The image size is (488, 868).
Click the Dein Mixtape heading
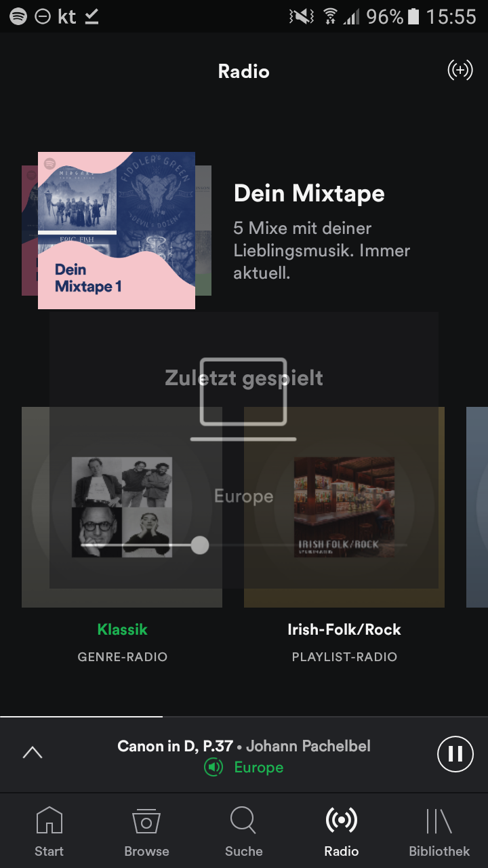pos(309,193)
